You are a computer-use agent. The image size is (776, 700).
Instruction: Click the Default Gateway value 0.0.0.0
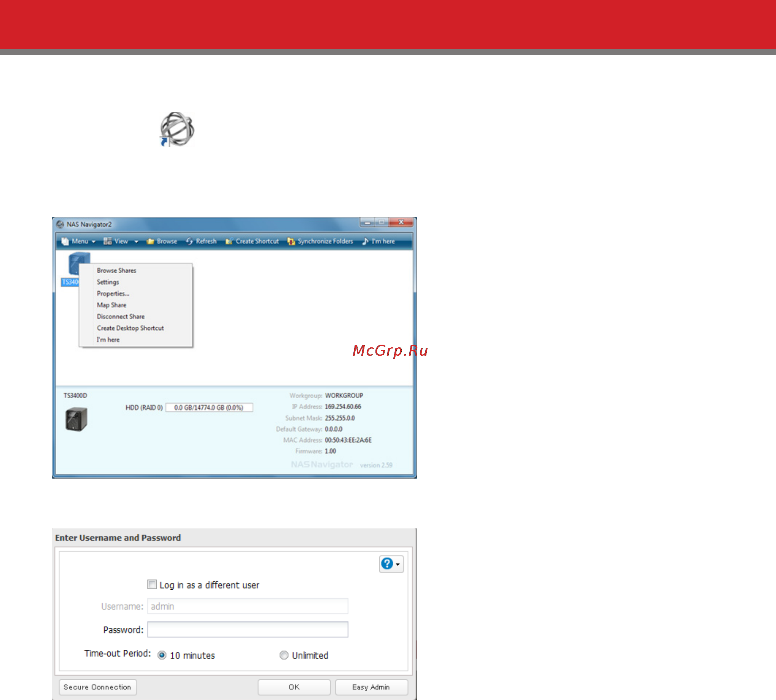click(333, 429)
